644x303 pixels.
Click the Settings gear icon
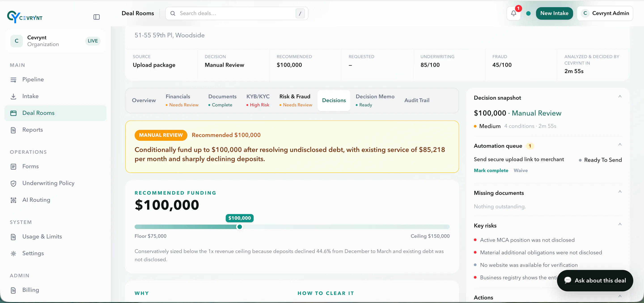(x=13, y=254)
